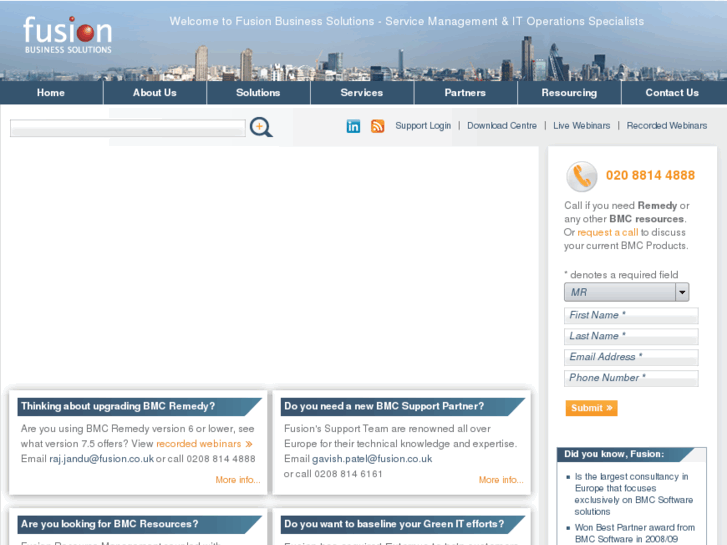The height and width of the screenshot is (545, 727).
Task: Click the magnifier search icon
Action: point(261,127)
